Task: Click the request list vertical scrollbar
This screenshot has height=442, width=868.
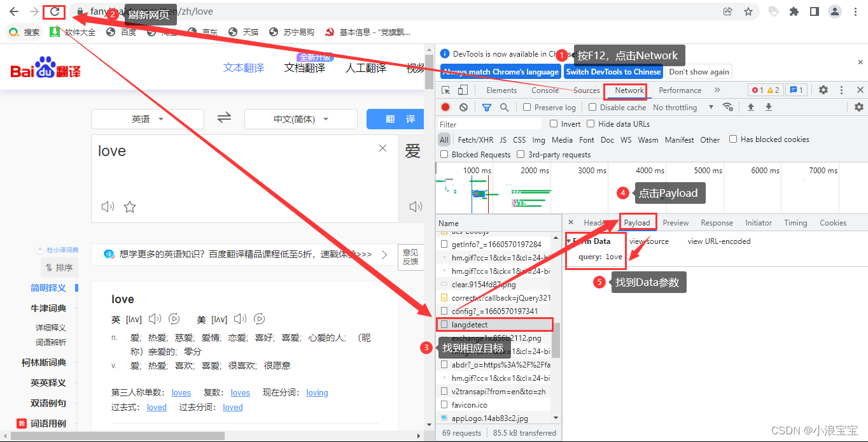Action: [x=556, y=340]
